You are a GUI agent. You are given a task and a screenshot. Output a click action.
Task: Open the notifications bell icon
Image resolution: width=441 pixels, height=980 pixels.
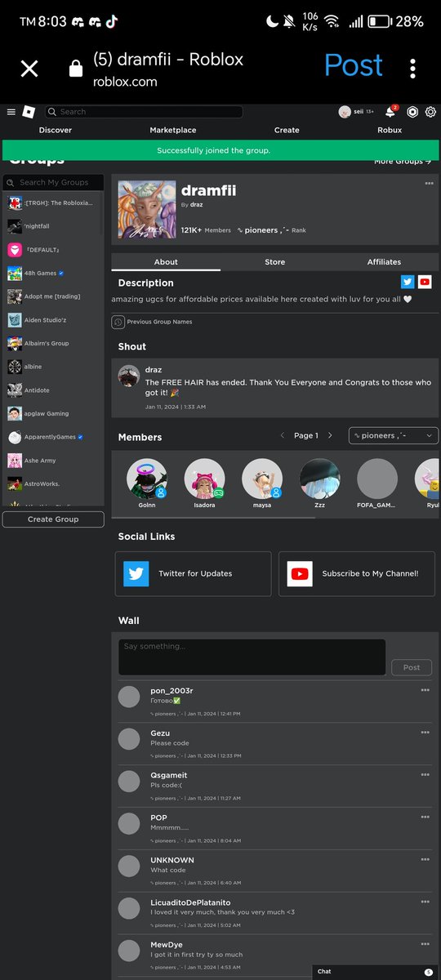coord(391,112)
